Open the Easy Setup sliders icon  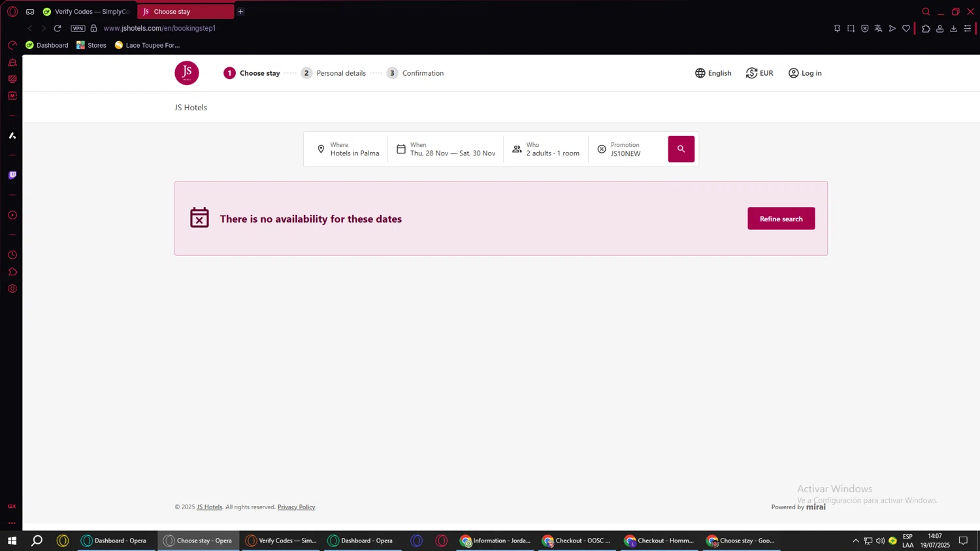(968, 28)
